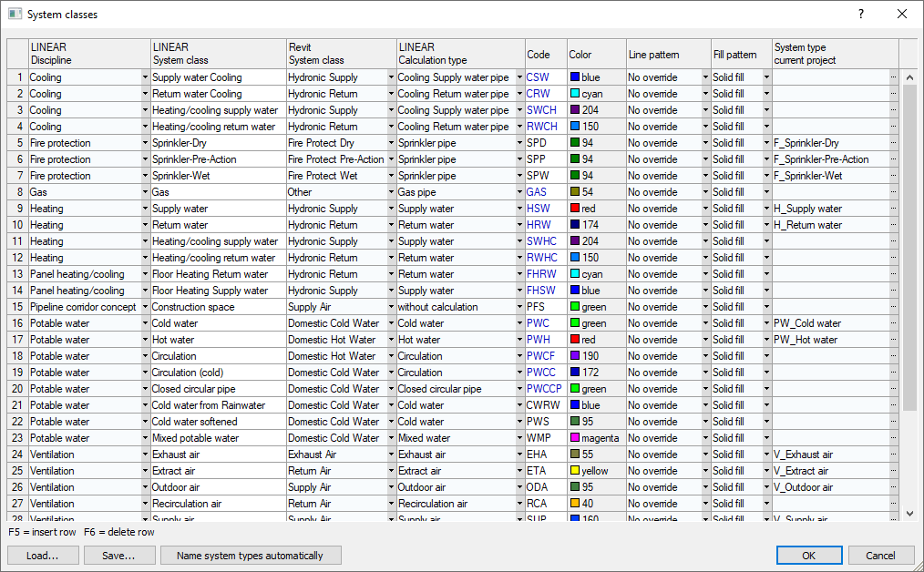The image size is (924, 572).
Task: Click scrollbar down arrow
Action: pos(909,514)
